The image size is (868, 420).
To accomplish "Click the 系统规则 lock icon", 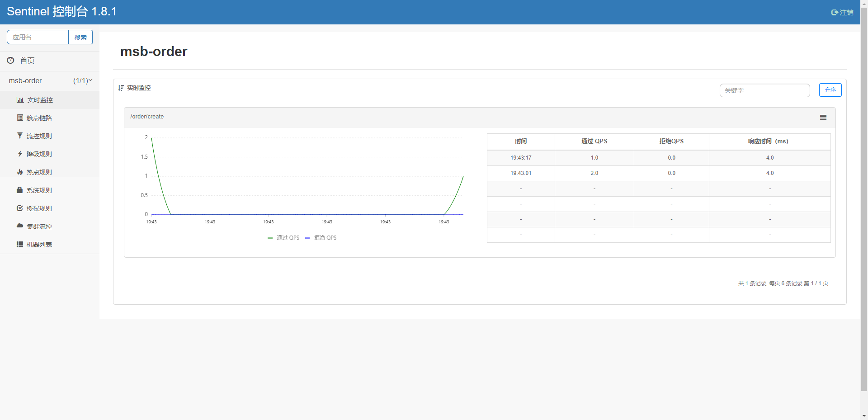I will click(x=20, y=190).
